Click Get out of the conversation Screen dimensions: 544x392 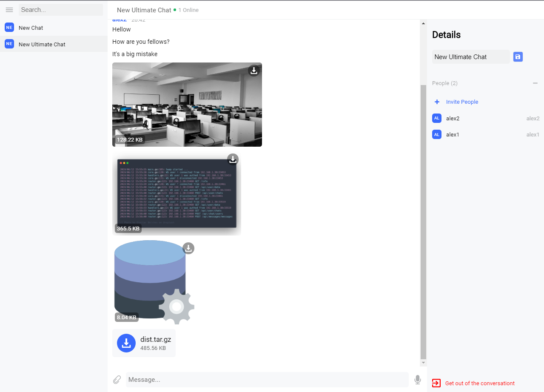(x=480, y=383)
